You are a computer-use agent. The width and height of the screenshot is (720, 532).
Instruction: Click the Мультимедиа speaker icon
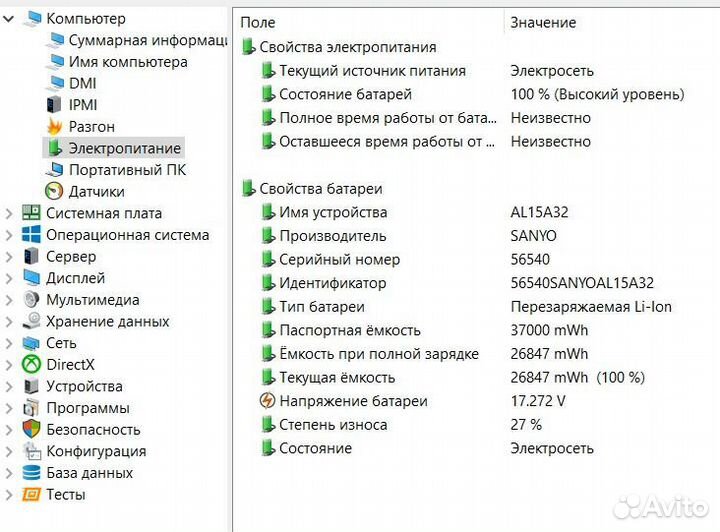(31, 299)
